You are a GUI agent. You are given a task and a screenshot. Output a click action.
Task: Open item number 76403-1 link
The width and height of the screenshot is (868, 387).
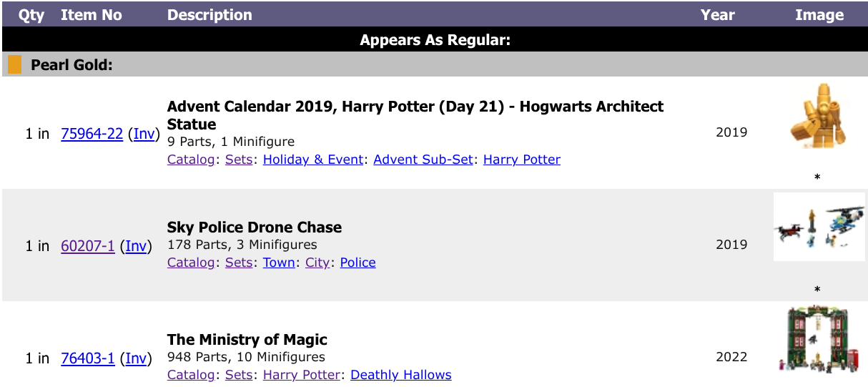click(88, 358)
